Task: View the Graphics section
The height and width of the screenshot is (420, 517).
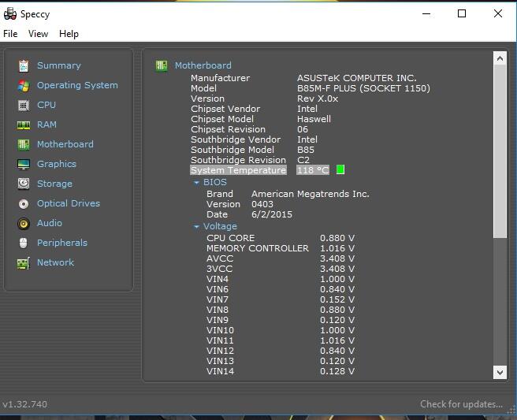Action: coord(57,164)
